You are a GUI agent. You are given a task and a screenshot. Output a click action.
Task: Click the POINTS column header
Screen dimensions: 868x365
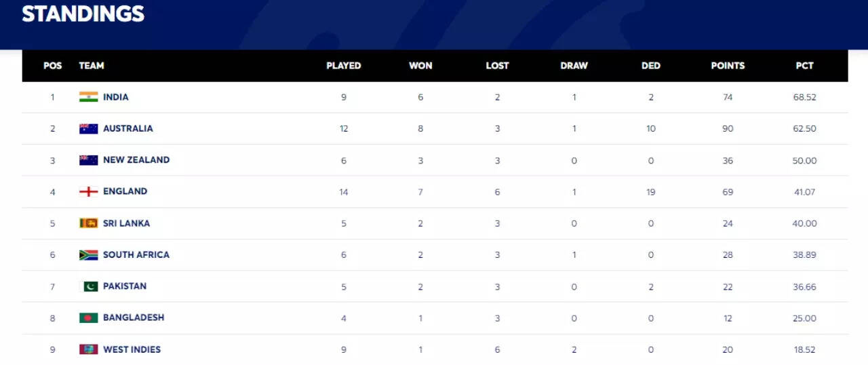(x=728, y=66)
